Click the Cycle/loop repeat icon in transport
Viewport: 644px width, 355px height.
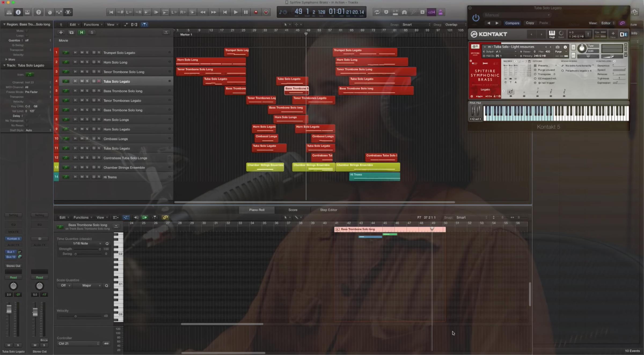[377, 12]
